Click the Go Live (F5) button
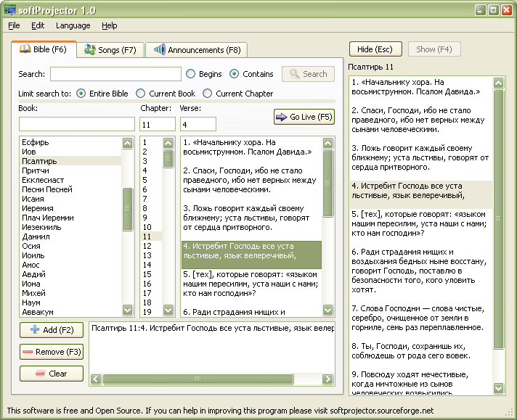This screenshot has height=420, width=517. pos(304,117)
